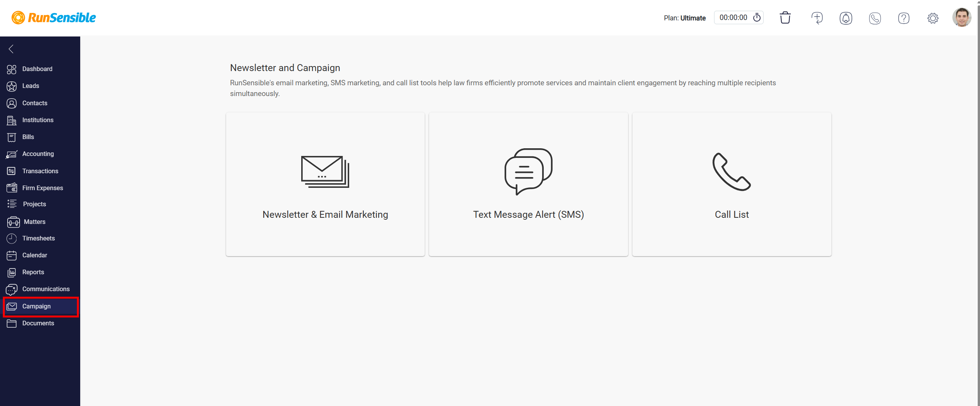
Task: Open Text Message Alert (SMS) card
Action: [528, 184]
